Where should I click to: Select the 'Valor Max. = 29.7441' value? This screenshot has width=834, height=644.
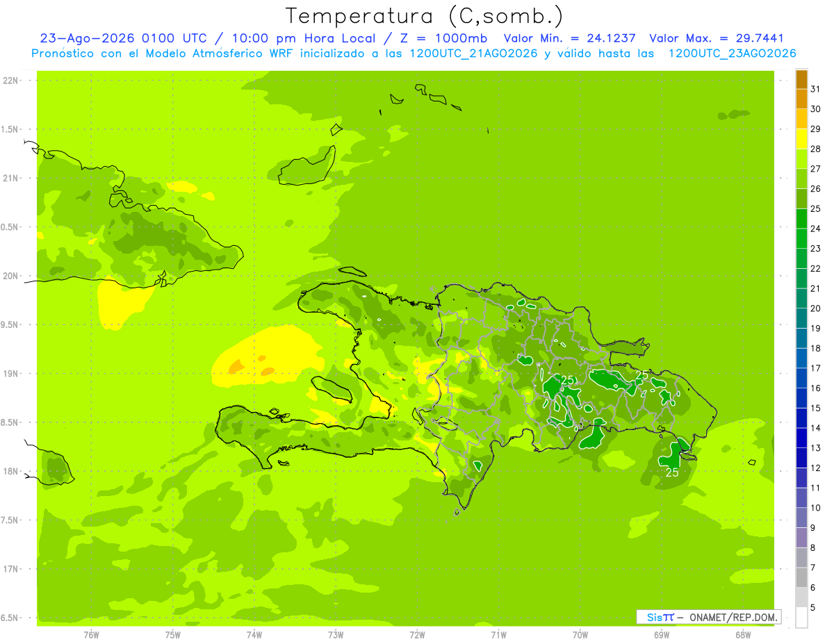pyautogui.click(x=717, y=38)
